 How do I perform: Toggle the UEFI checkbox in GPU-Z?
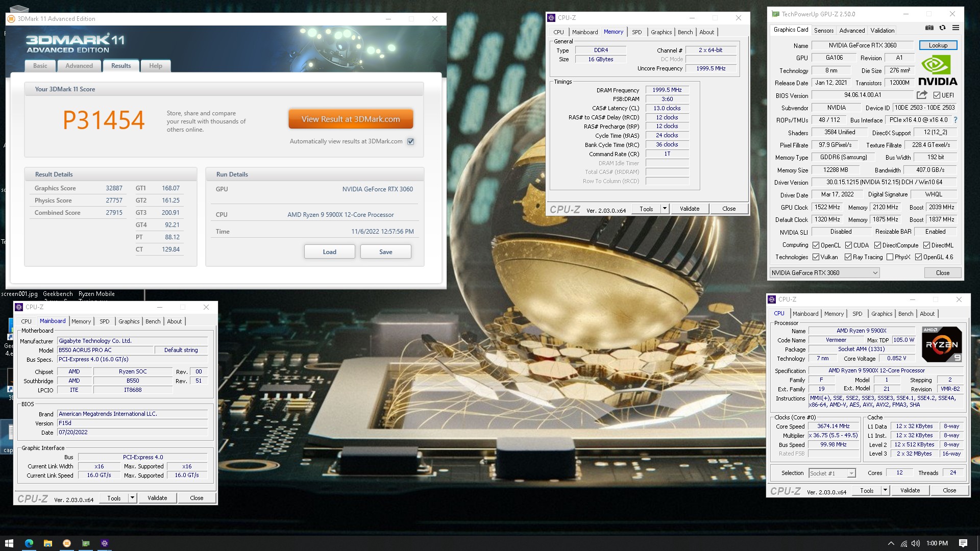tap(937, 95)
